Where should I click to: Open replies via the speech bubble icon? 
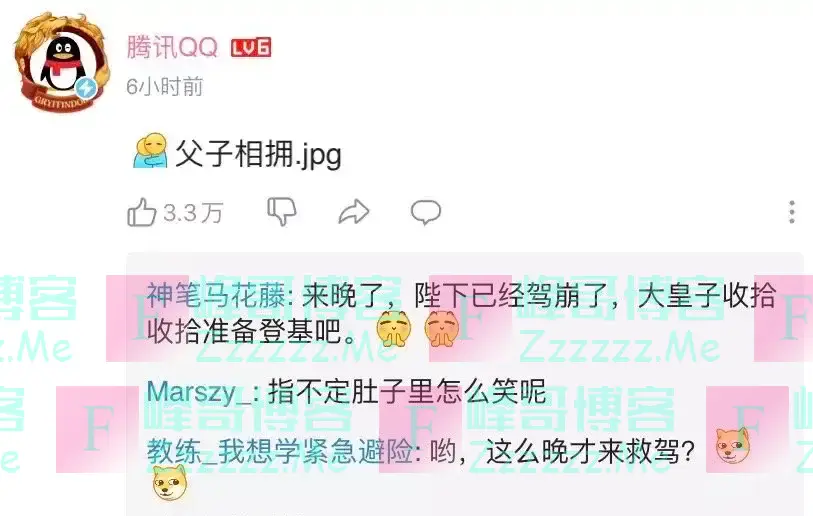pos(426,212)
